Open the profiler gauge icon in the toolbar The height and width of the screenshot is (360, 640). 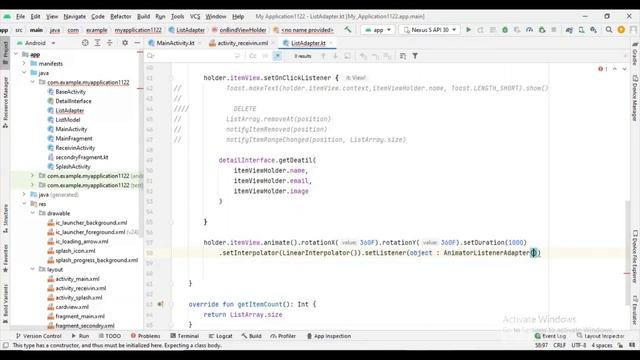click(x=529, y=30)
